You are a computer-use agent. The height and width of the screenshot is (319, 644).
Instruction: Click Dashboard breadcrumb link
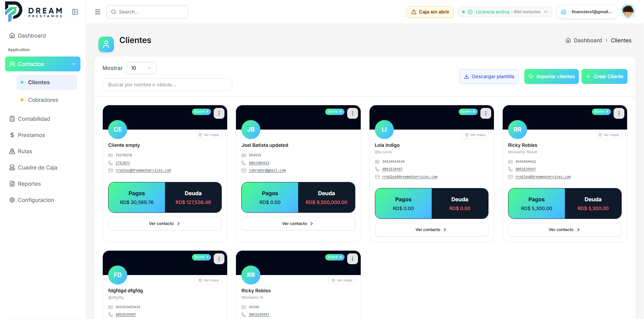pos(588,40)
